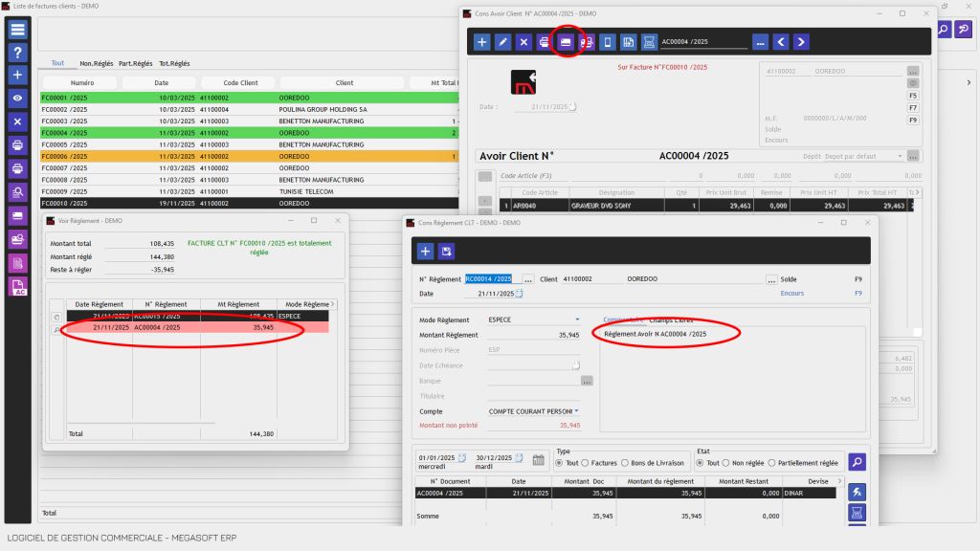Go to the next avoir with the right arrow
The width and height of the screenshot is (980, 551).
pyautogui.click(x=801, y=42)
